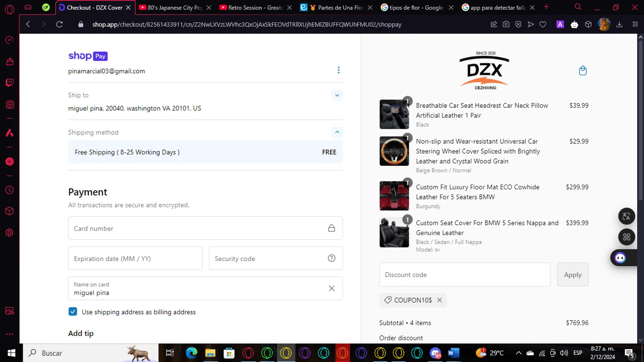Open security code help question mark
This screenshot has width=644, height=362.
click(331, 258)
